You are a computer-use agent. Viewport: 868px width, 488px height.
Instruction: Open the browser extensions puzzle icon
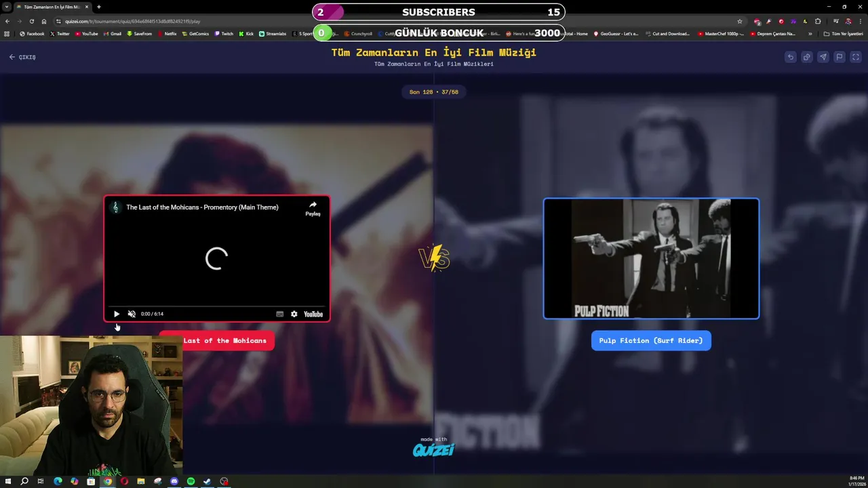tap(818, 21)
